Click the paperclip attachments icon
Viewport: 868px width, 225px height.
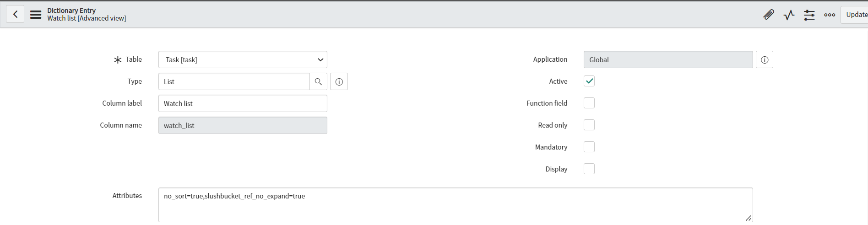click(x=769, y=15)
